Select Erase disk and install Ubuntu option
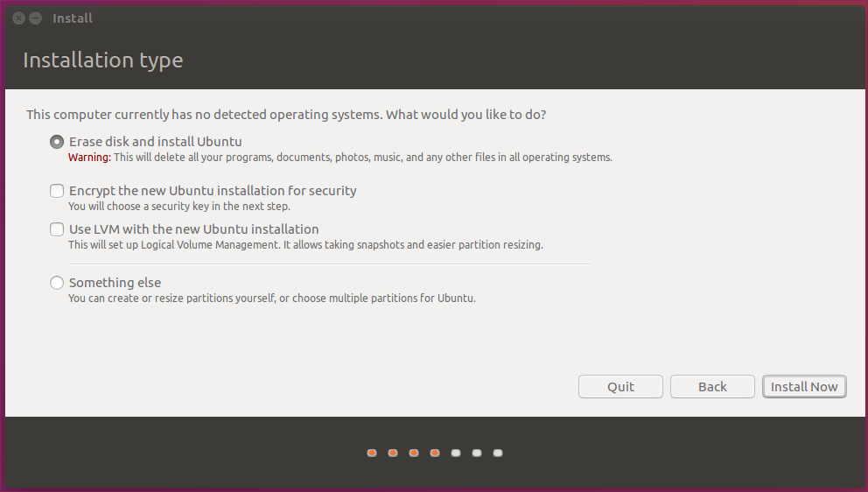868x492 pixels. coord(57,142)
